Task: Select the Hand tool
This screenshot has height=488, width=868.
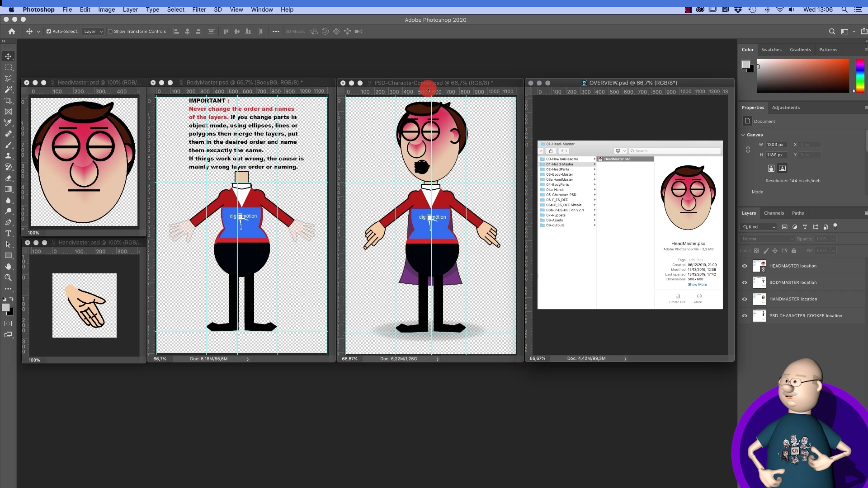Action: coord(8,267)
